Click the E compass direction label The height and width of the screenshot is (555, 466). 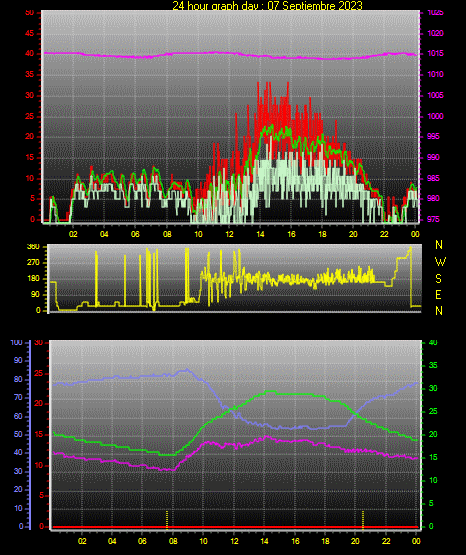[x=438, y=294]
